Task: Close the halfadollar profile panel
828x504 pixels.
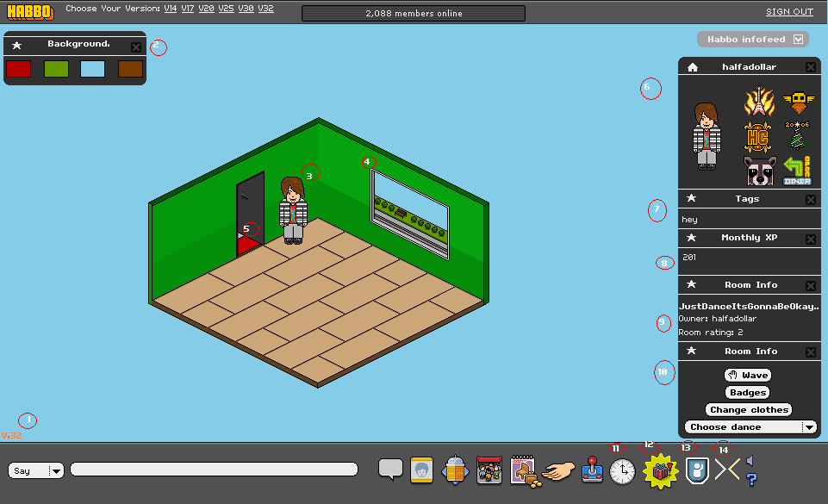Action: (x=811, y=67)
